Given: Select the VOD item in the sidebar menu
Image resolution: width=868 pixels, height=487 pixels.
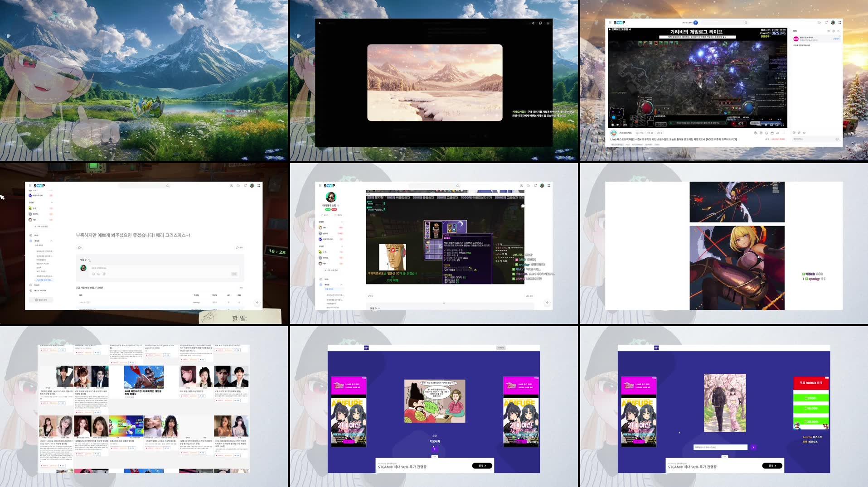Looking at the screenshot, I should 36,235.
